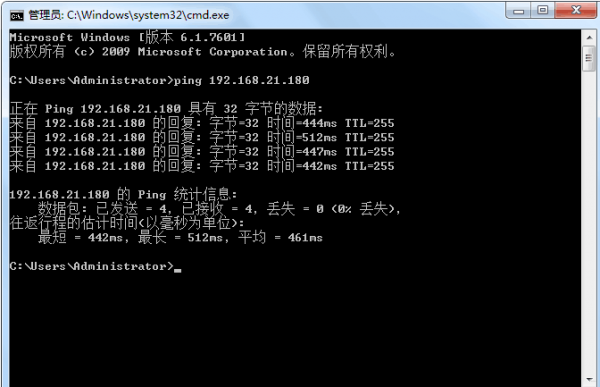The height and width of the screenshot is (387, 600).
Task: Click the blinking cursor at the last prompt
Action: point(178,270)
